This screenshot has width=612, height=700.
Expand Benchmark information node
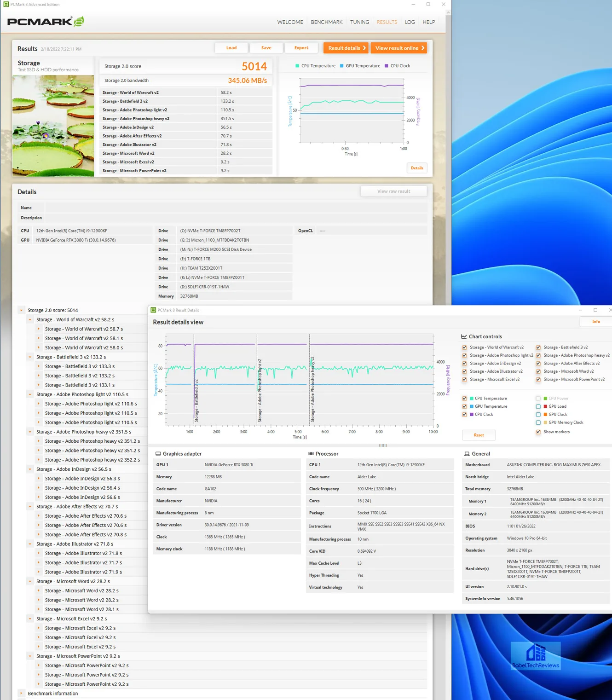point(21,694)
